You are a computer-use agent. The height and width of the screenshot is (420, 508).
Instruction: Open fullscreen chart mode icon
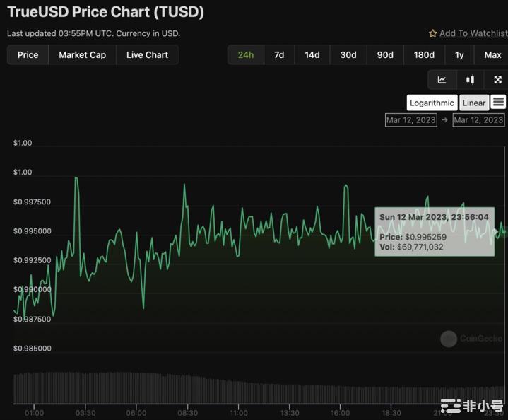[x=497, y=80]
